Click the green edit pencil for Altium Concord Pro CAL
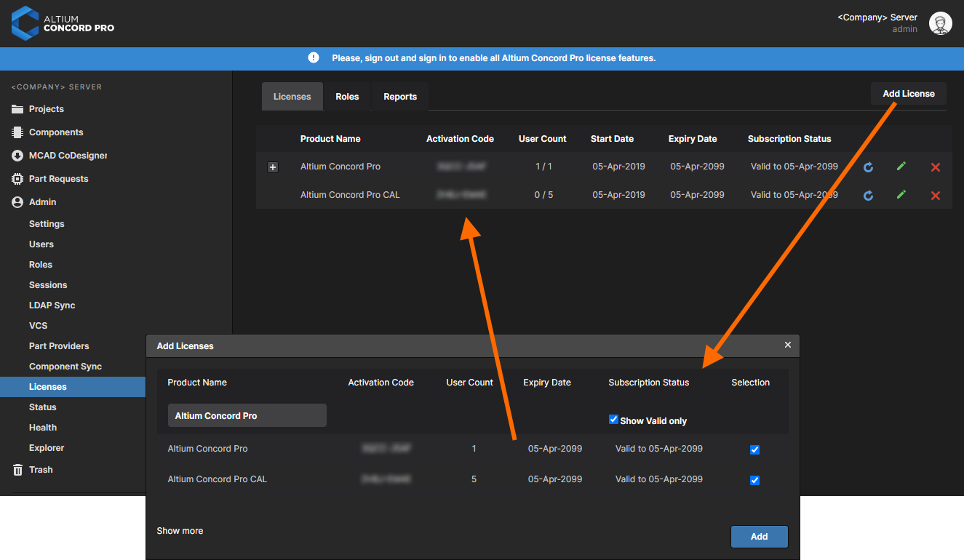The image size is (964, 560). [x=901, y=195]
